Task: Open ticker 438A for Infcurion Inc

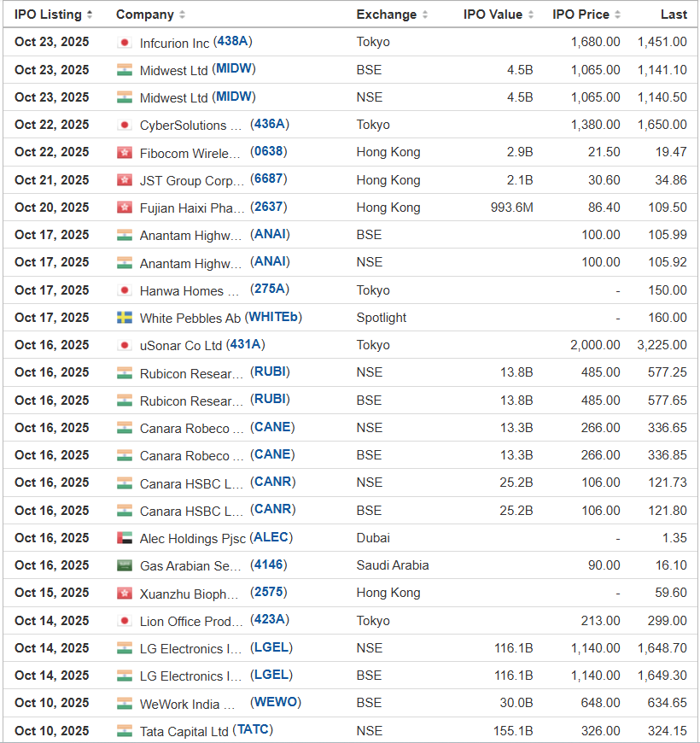Action: (232, 41)
